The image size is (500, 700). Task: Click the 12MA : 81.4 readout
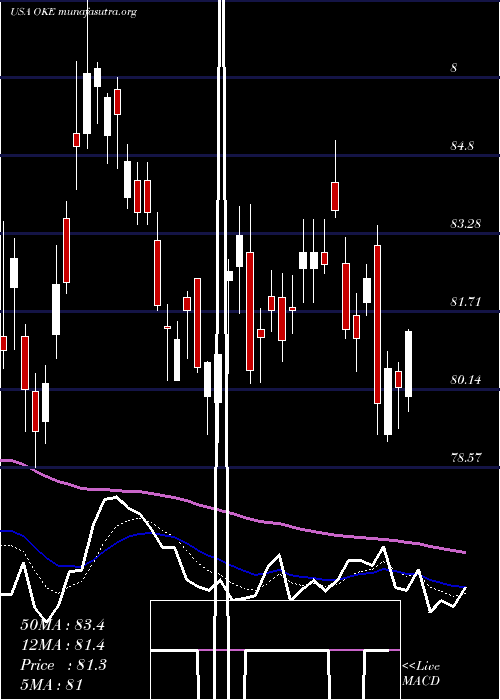click(x=62, y=645)
